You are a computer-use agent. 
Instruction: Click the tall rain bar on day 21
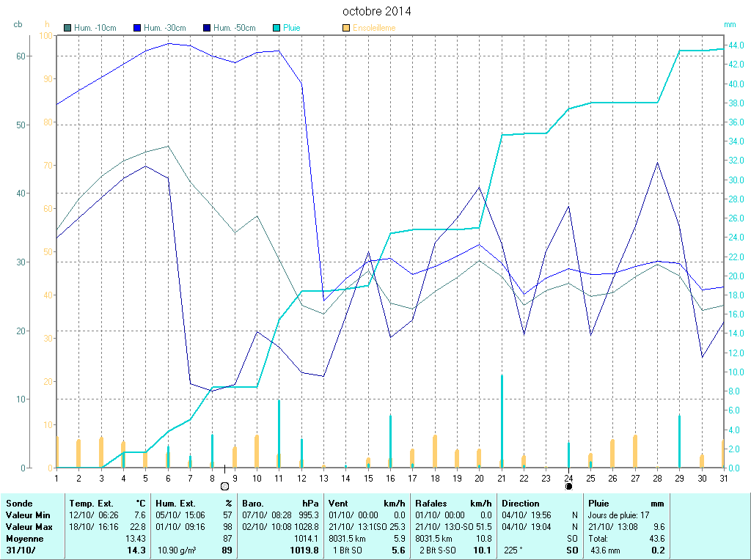502,421
